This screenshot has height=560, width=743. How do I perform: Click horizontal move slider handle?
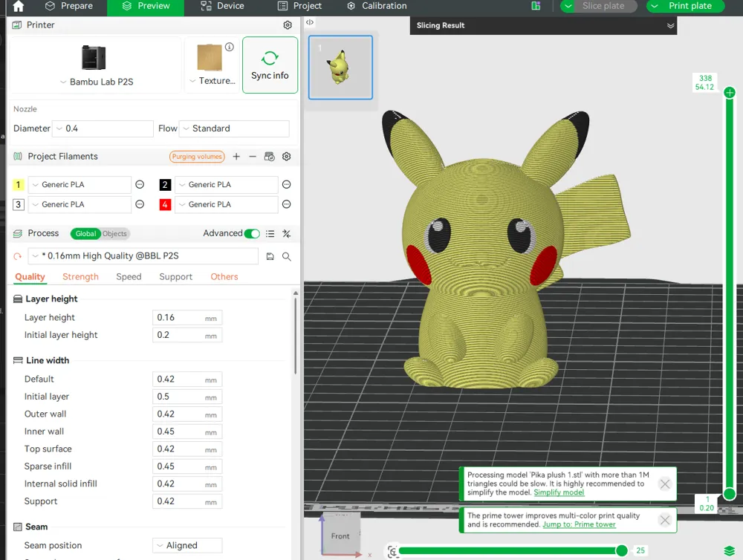(x=621, y=550)
